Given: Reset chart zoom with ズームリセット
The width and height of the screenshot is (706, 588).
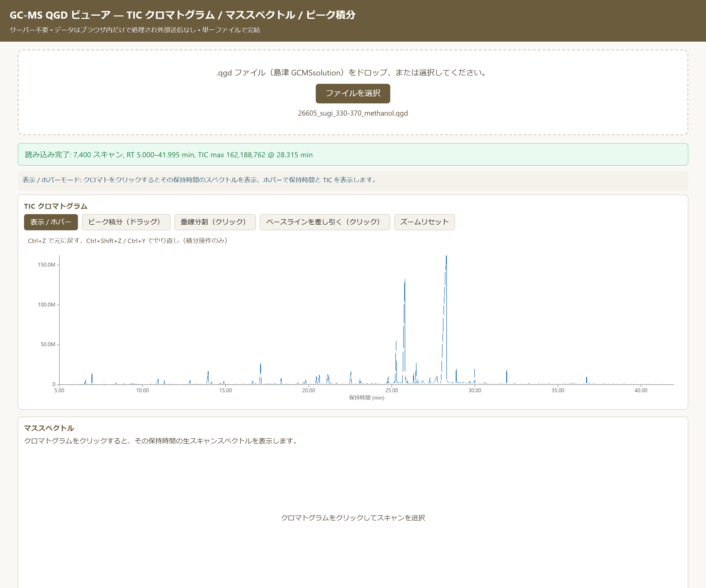Looking at the screenshot, I should coord(424,222).
